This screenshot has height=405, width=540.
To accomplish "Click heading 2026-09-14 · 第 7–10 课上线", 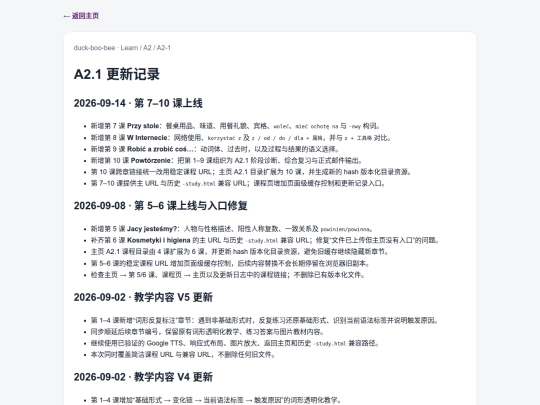I will tap(138, 103).
